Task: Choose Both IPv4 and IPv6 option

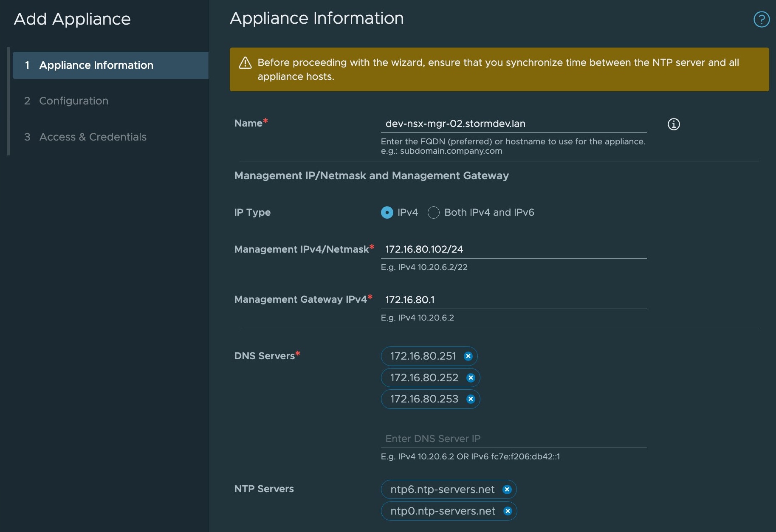Action: pyautogui.click(x=433, y=212)
